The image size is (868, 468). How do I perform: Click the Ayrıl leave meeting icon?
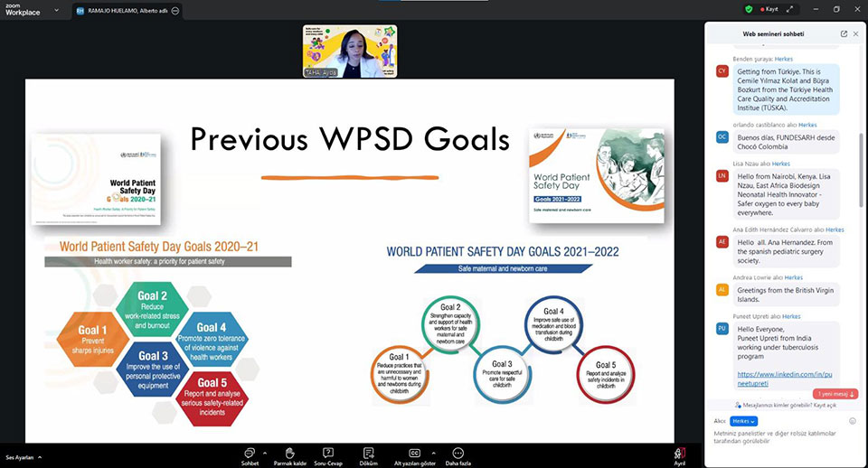(x=679, y=453)
